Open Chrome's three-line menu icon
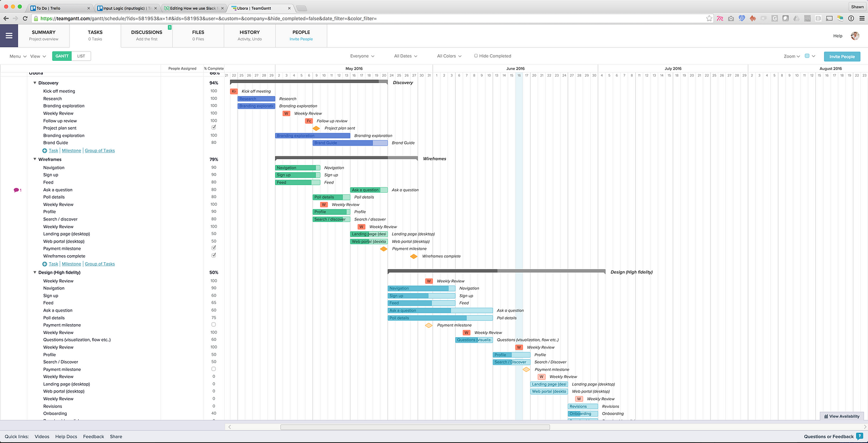Image resolution: width=868 pixels, height=443 pixels. point(861,18)
